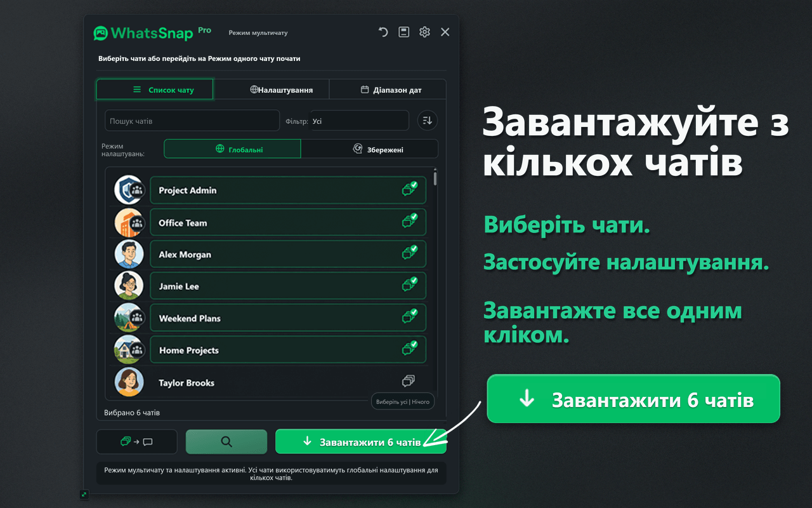Click the Weekend Plans chat row
812x508 pixels.
tap(288, 317)
